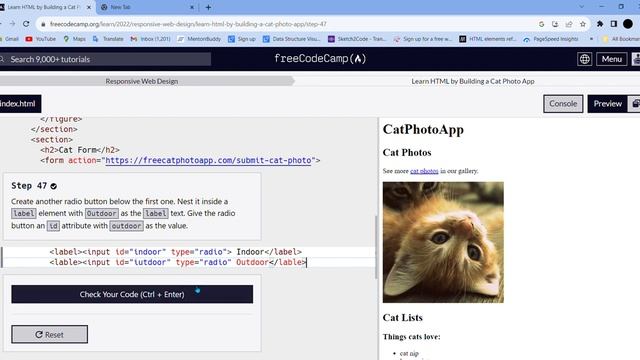Click the share page icon
Image resolution: width=640 pixels, height=360 pixels.
pos(569,24)
